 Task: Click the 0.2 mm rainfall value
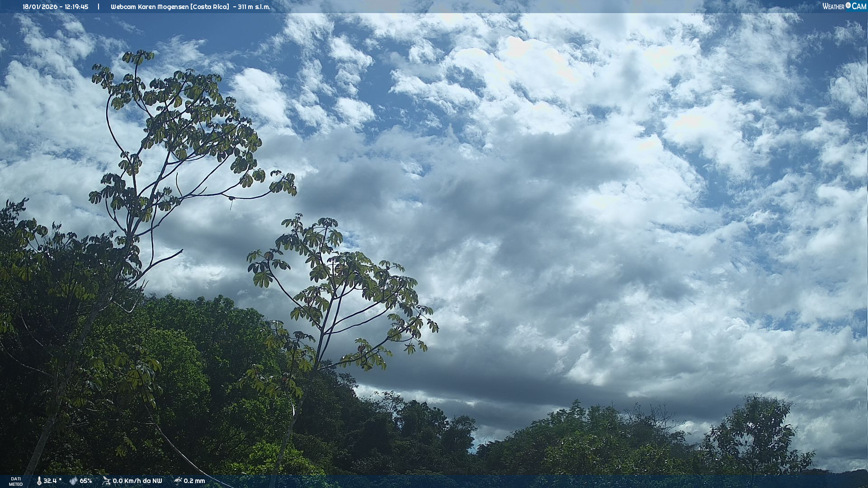[x=194, y=481]
